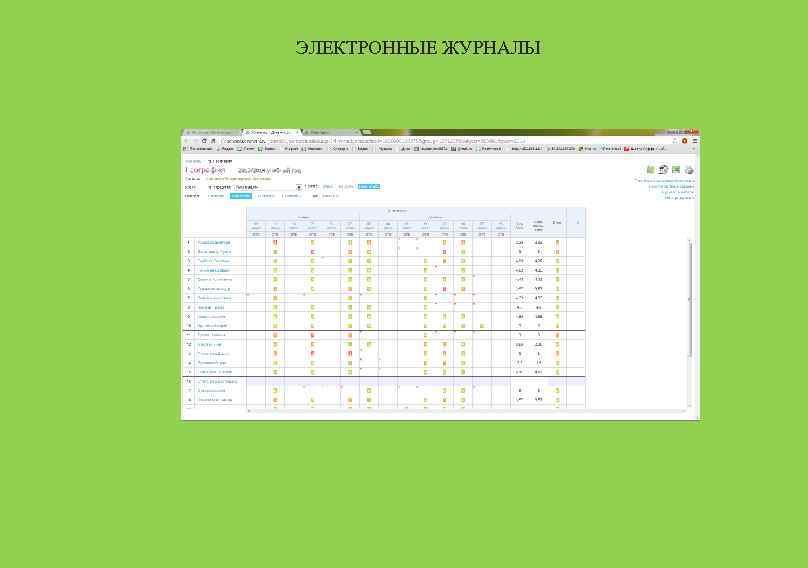Open the class group dropdown list
This screenshot has height=568, width=808.
pyautogui.click(x=268, y=187)
